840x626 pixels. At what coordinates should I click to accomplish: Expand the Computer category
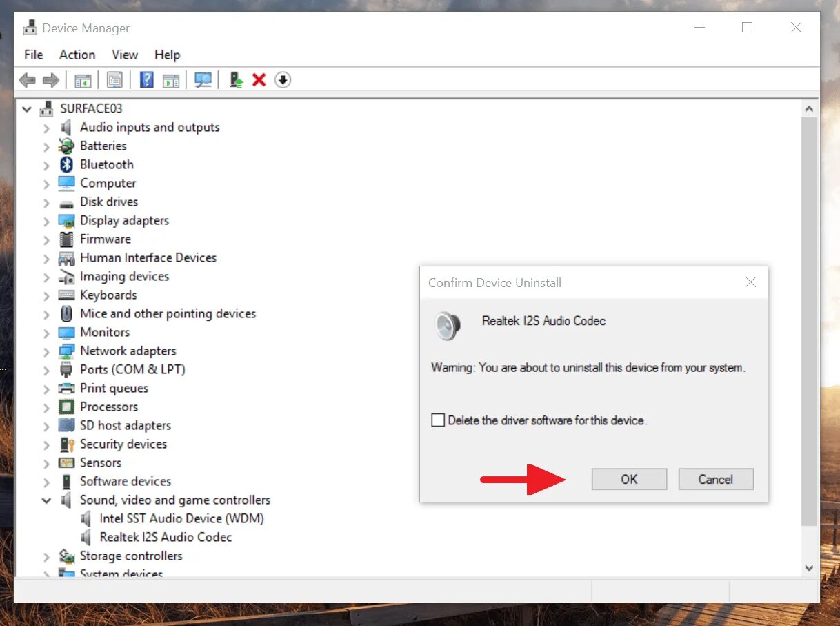tap(46, 184)
